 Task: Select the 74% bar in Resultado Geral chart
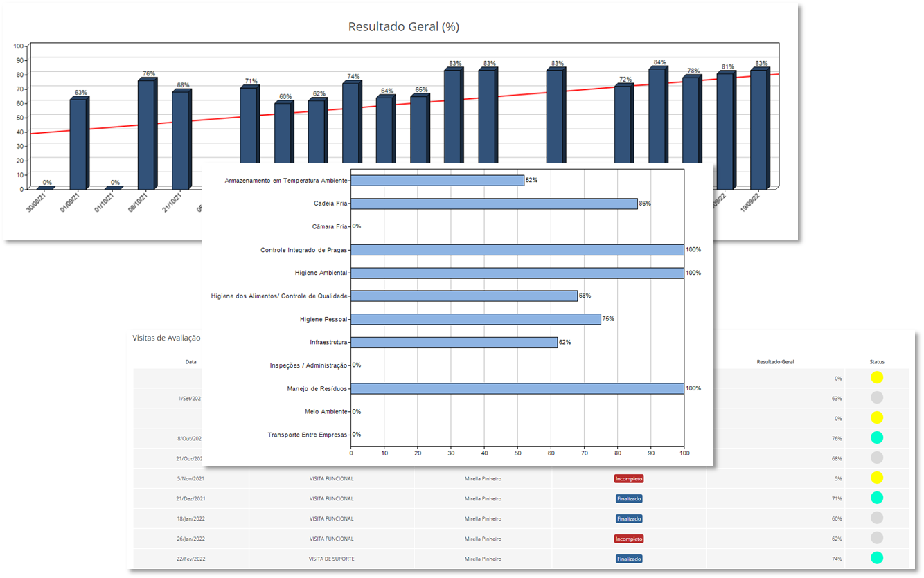pyautogui.click(x=352, y=123)
